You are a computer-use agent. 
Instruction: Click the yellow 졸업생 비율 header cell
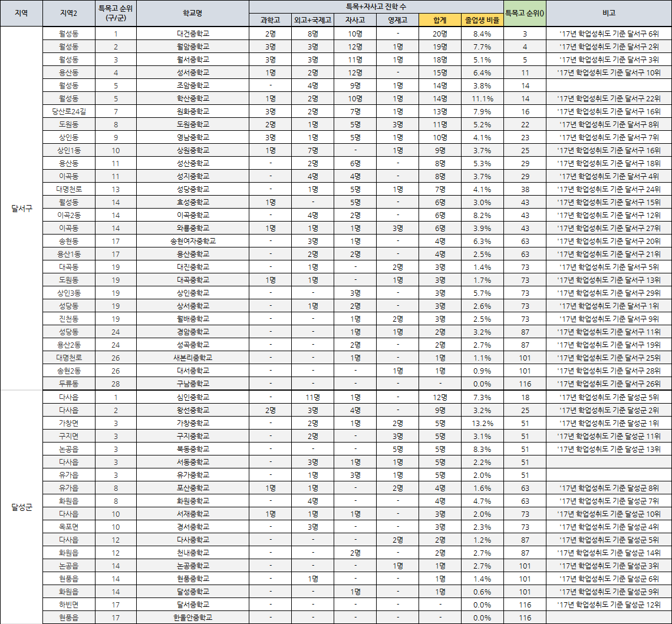[x=482, y=20]
